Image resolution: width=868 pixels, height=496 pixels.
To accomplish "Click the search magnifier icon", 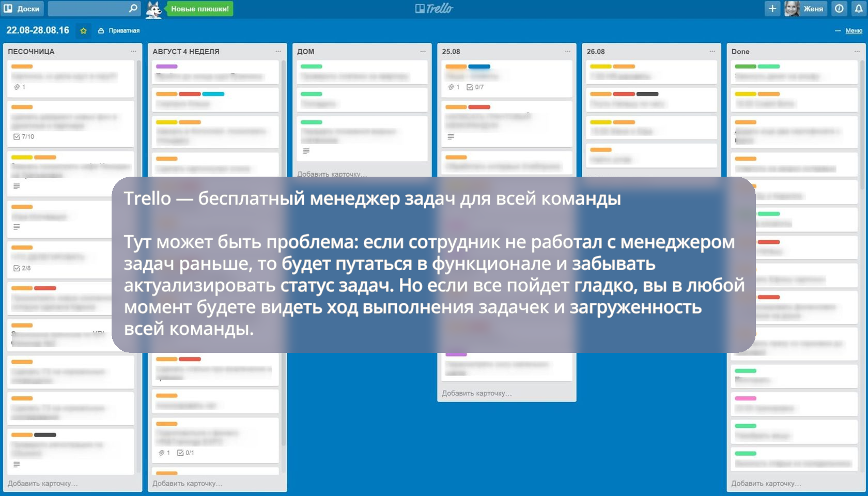I will pos(133,8).
